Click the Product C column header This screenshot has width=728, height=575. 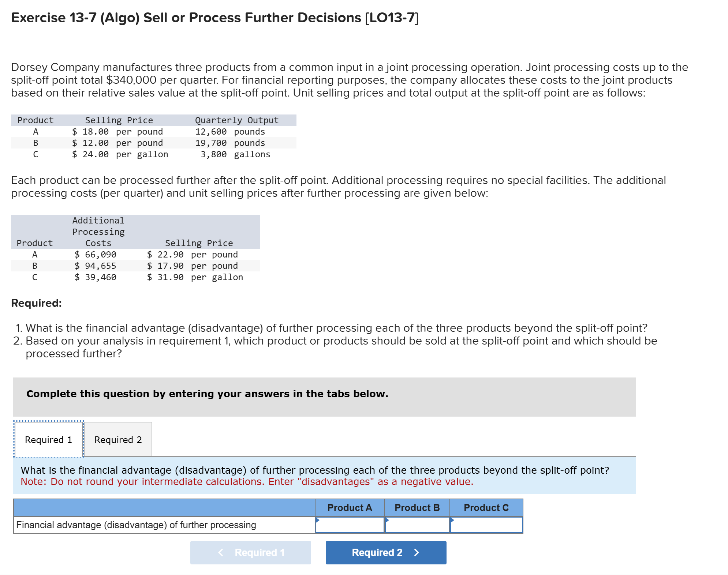pyautogui.click(x=486, y=507)
